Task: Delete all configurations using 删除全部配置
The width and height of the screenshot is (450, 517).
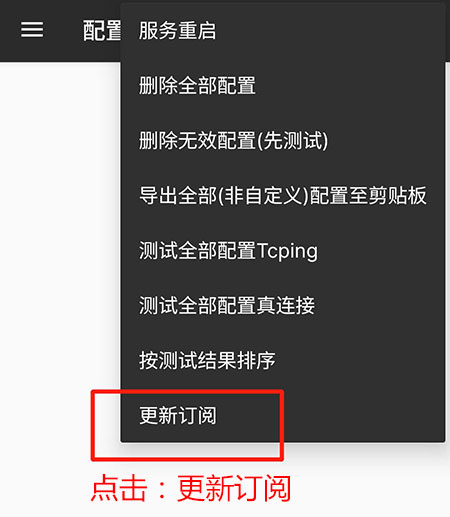Action: tap(283, 86)
